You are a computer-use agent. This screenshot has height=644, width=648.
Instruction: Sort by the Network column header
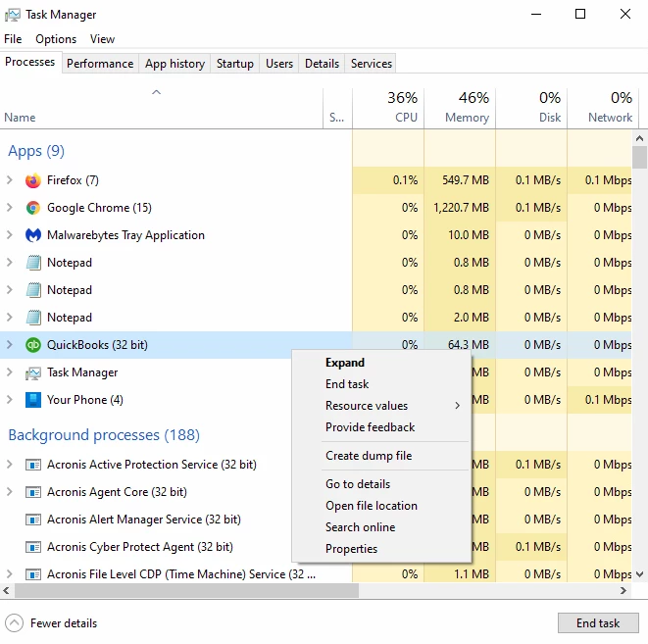click(603, 108)
